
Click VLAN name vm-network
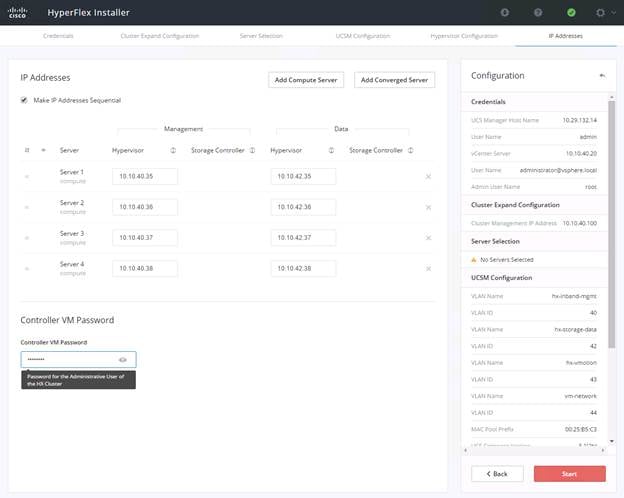click(581, 396)
